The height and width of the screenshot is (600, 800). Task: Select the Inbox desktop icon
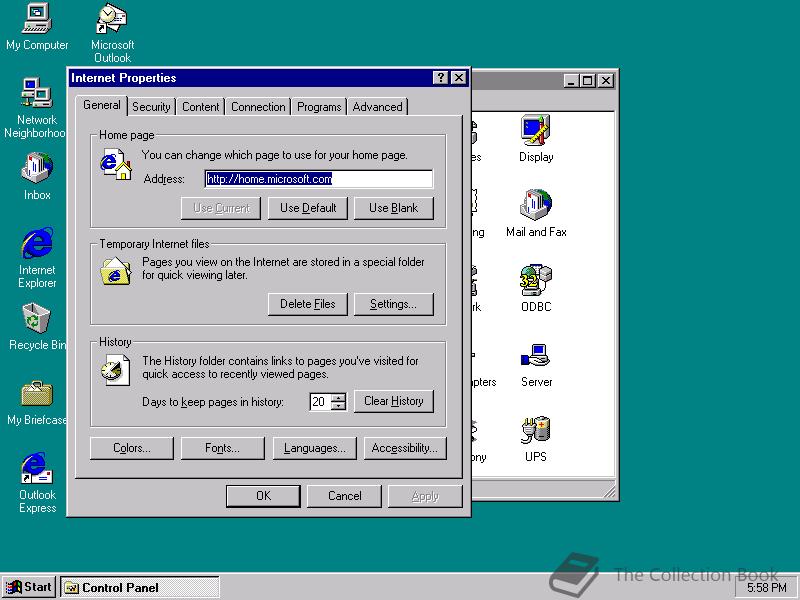[37, 176]
